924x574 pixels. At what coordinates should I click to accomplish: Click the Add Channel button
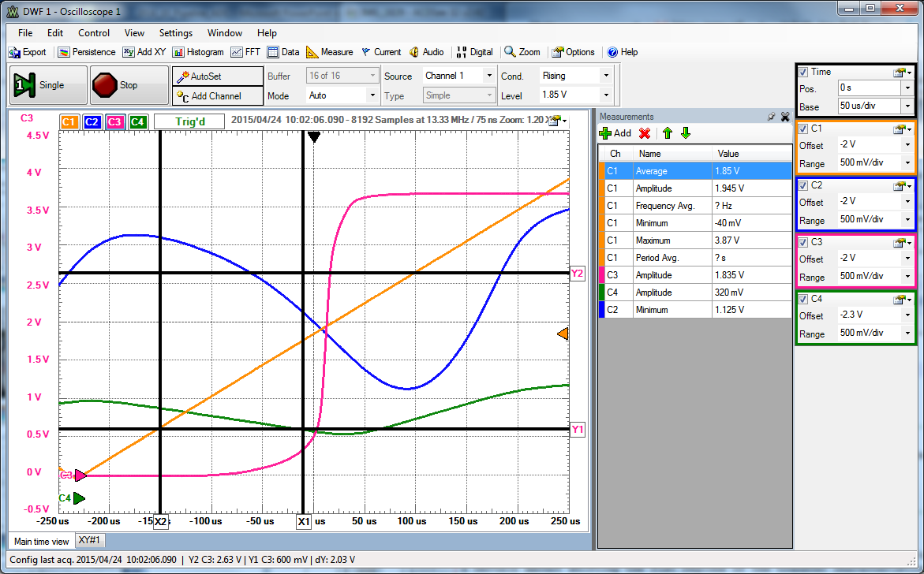pyautogui.click(x=217, y=95)
